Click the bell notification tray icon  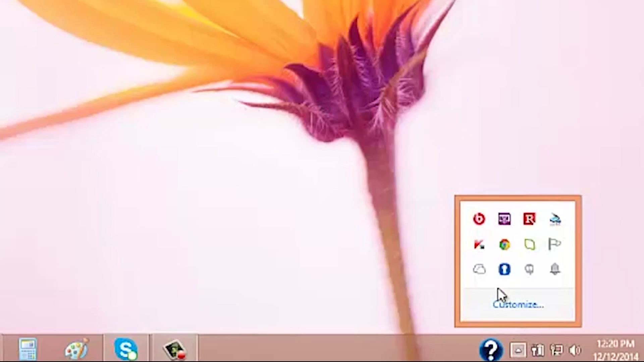point(555,269)
